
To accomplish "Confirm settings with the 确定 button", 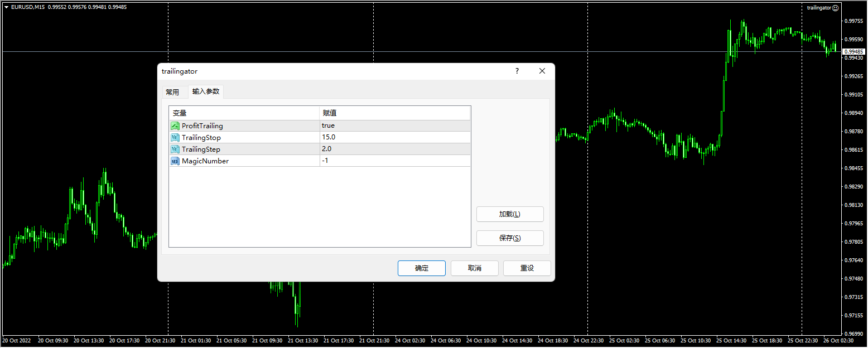I will point(421,268).
